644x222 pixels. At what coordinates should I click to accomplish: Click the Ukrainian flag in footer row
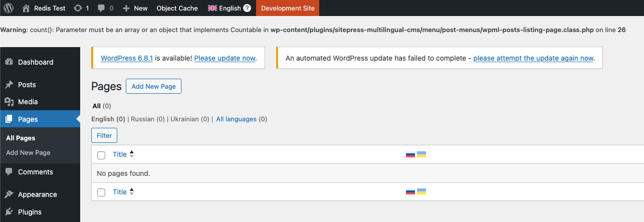tap(421, 191)
